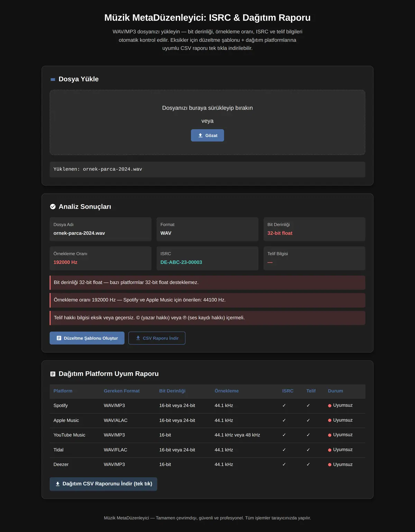Click the WAV/ALAC format cell
This screenshot has height=532, width=415.
pos(116,420)
